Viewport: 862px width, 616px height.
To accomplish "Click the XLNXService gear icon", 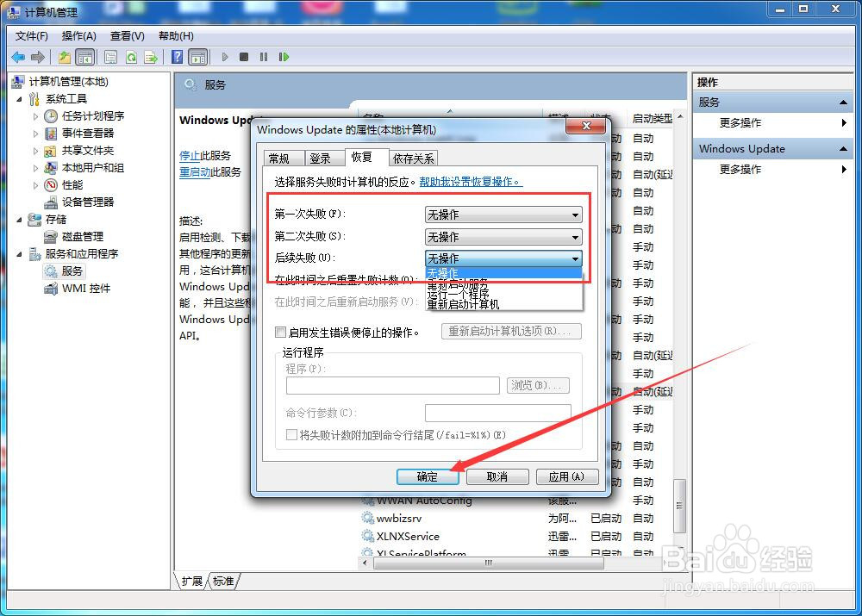I will tap(368, 536).
